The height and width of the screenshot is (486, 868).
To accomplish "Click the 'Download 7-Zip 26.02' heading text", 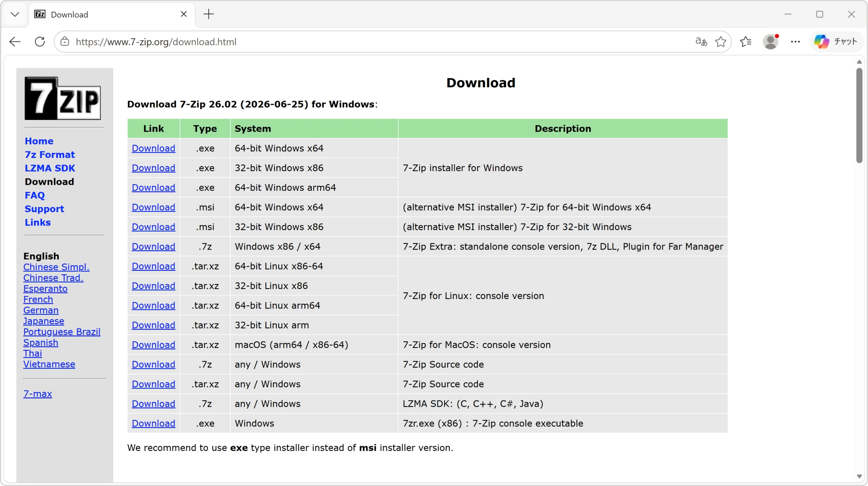I will [x=252, y=104].
